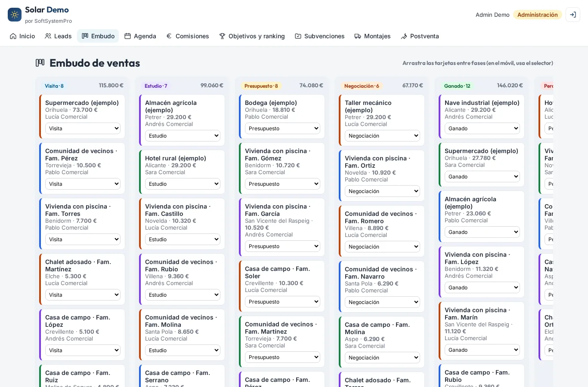Click the 146.020 € Ganado total

510,86
